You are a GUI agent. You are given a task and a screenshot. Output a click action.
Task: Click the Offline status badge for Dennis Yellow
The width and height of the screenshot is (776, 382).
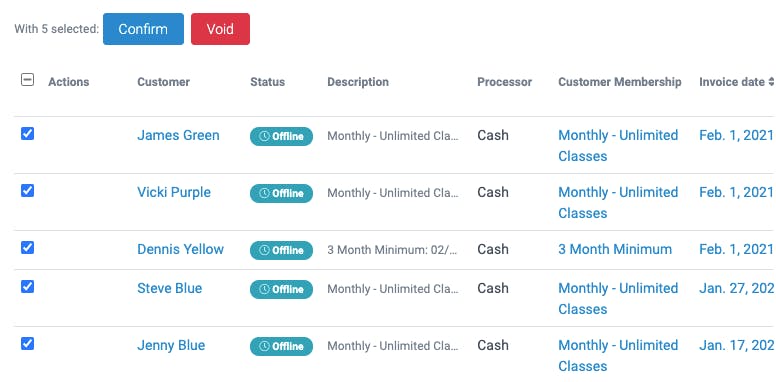click(281, 250)
